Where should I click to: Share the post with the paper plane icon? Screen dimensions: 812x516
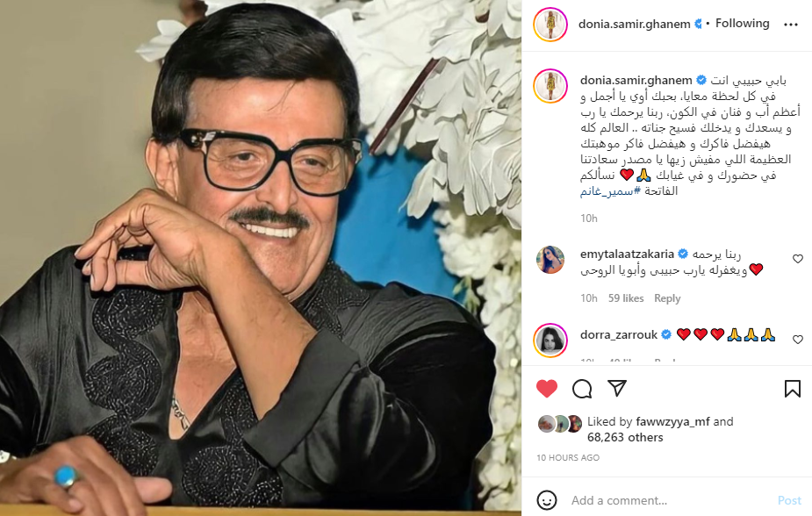tap(617, 388)
